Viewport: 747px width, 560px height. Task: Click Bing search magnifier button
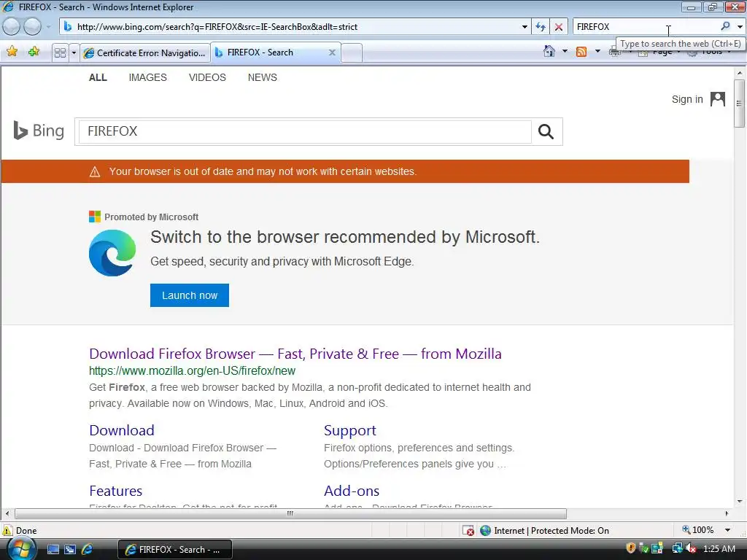[546, 131]
